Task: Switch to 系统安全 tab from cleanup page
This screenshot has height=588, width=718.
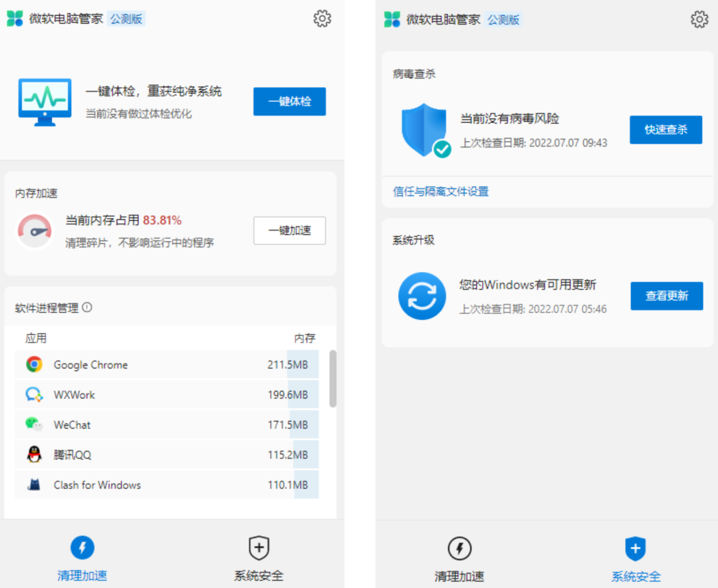Action: click(259, 559)
